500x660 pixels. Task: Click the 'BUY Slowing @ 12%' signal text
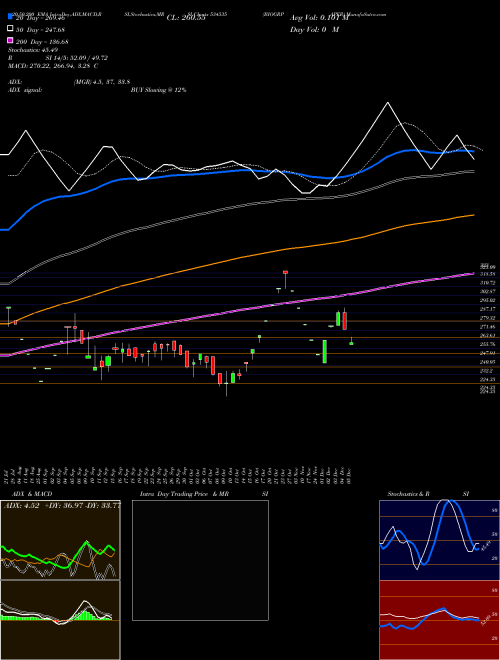[x=158, y=90]
